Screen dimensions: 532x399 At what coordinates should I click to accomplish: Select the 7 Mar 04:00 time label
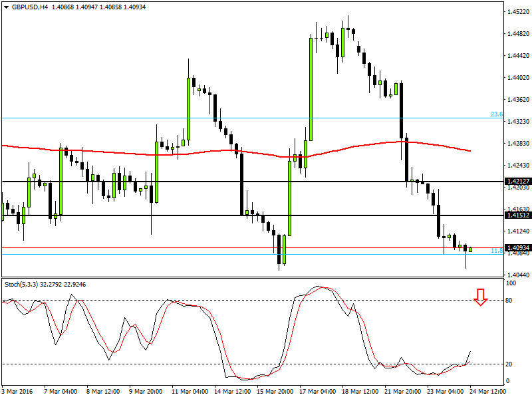point(61,392)
